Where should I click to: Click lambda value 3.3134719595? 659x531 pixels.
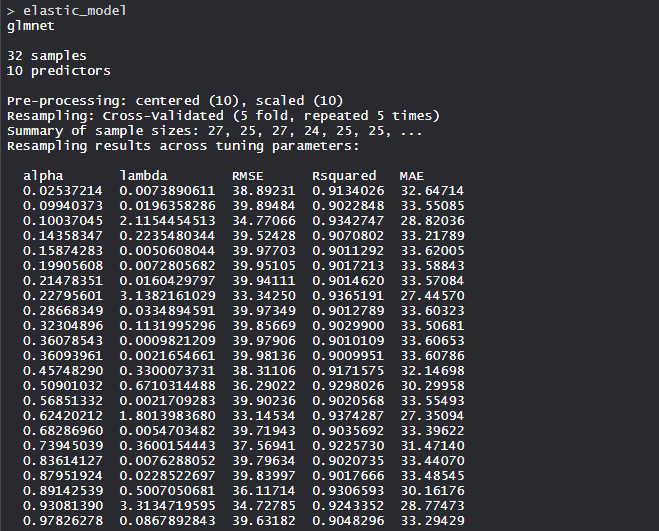click(x=167, y=506)
